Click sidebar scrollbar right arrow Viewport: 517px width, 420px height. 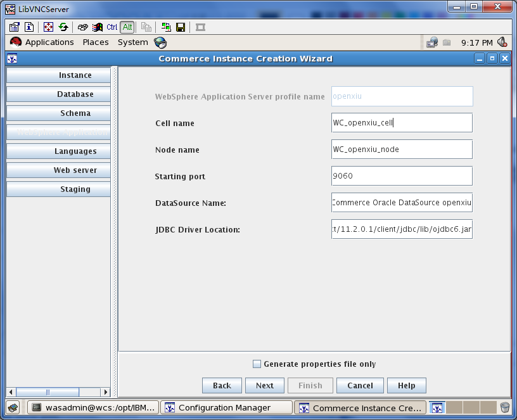point(106,392)
